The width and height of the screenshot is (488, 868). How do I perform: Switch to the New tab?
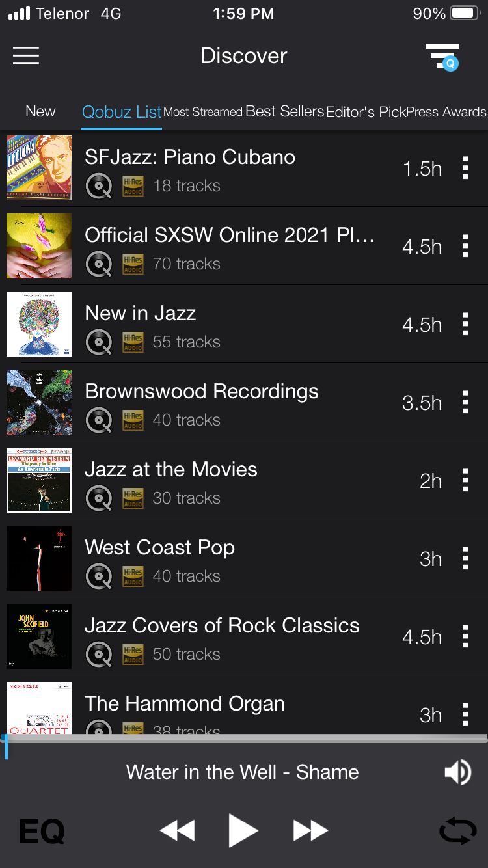pyautogui.click(x=40, y=111)
